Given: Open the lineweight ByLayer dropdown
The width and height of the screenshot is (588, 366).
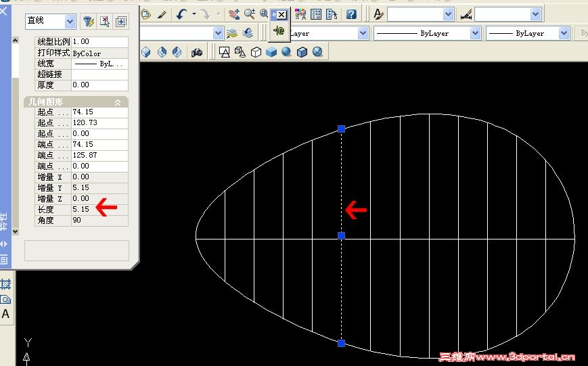Looking at the screenshot, I should point(564,33).
